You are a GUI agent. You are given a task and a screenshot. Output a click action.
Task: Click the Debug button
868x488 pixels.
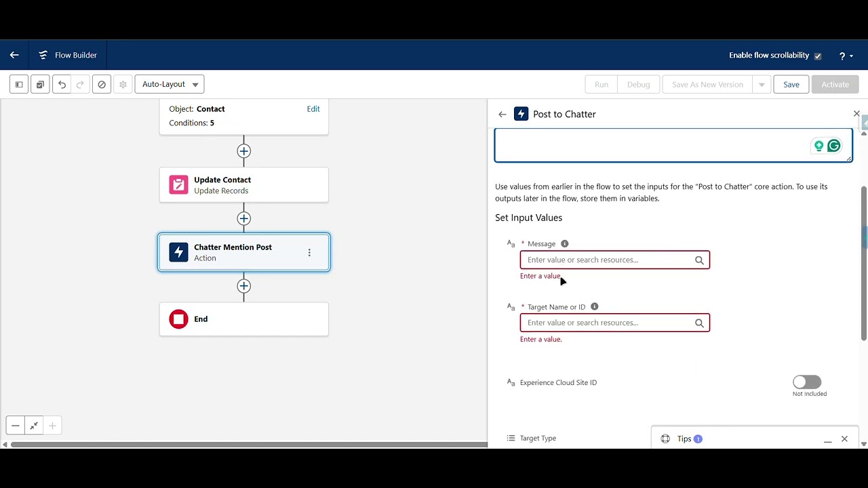[638, 85]
